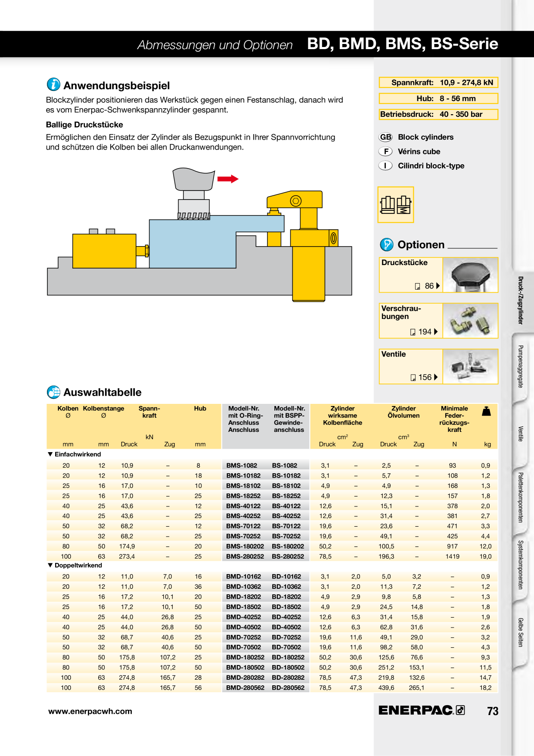Click the Betriebsdruck 40 - 350 bar box
Viewport: 534px width, 756px height.
438,114
